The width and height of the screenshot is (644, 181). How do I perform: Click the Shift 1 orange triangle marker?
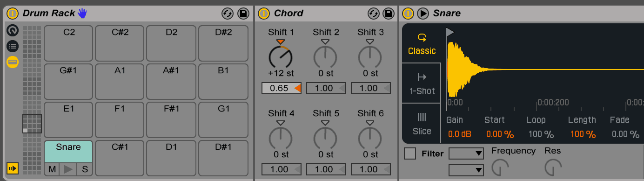pos(280,42)
